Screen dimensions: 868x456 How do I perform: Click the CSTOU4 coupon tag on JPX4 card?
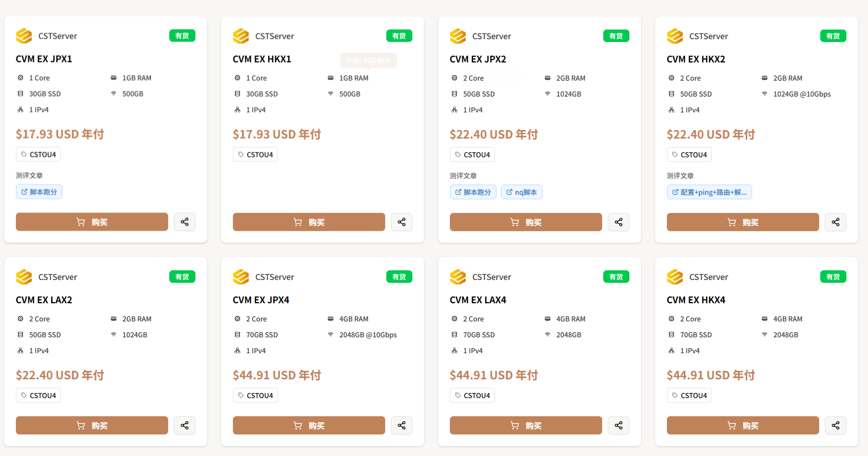(x=255, y=395)
